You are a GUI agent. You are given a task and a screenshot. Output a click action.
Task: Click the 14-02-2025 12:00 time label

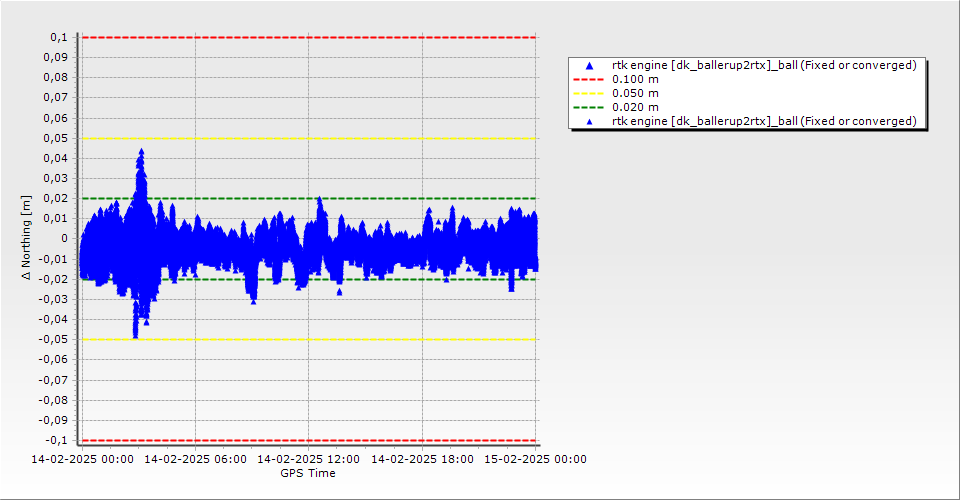309,459
